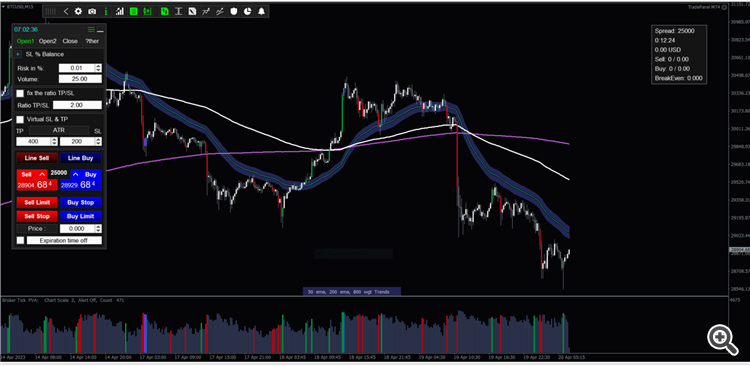Click the green document panel icon
Viewport: 750px width, 366px height.
point(165,11)
